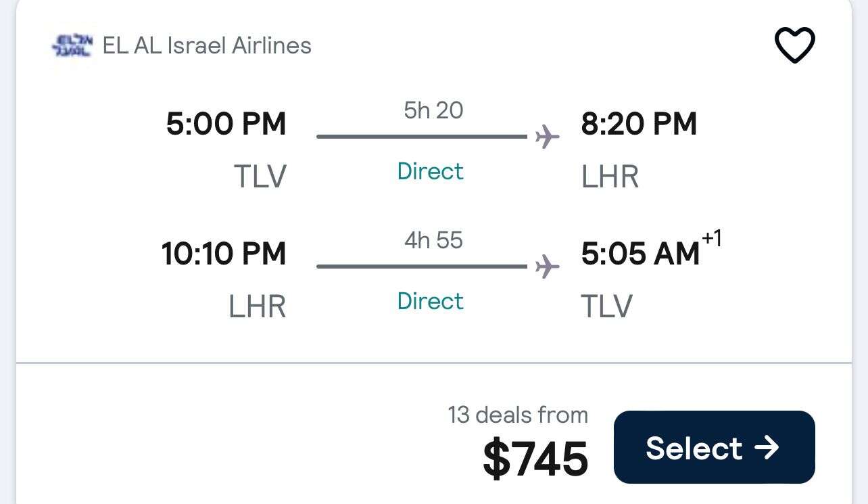
Task: Click the $745 price
Action: pyautogui.click(x=535, y=459)
